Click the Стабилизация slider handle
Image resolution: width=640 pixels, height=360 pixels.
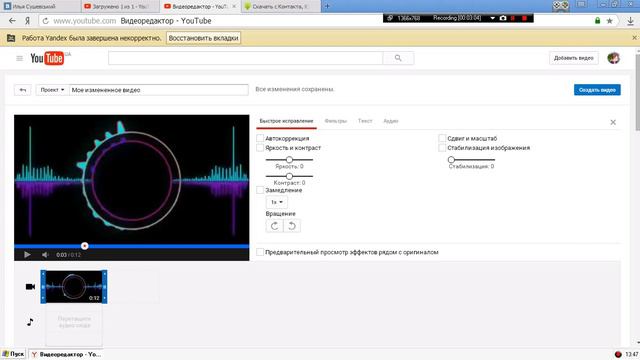(451, 160)
